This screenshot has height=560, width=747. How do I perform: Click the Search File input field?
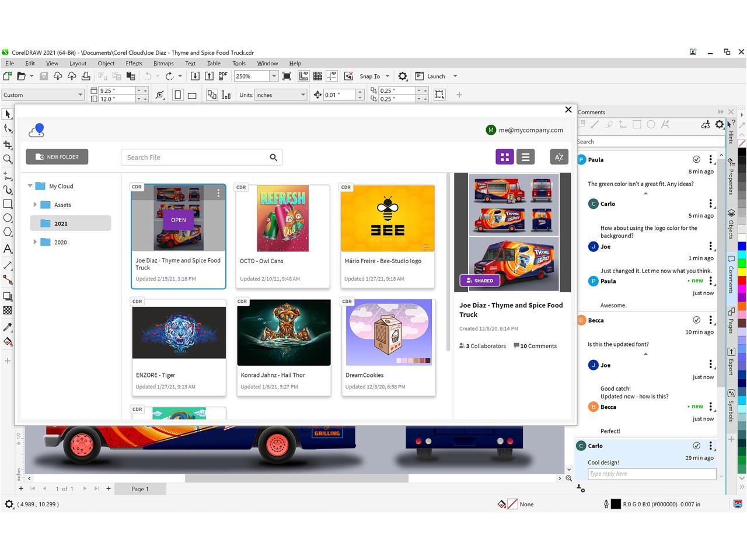click(x=196, y=157)
